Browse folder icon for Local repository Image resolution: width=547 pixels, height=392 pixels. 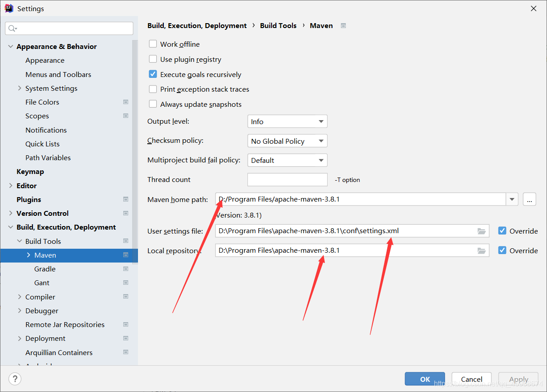click(x=481, y=251)
